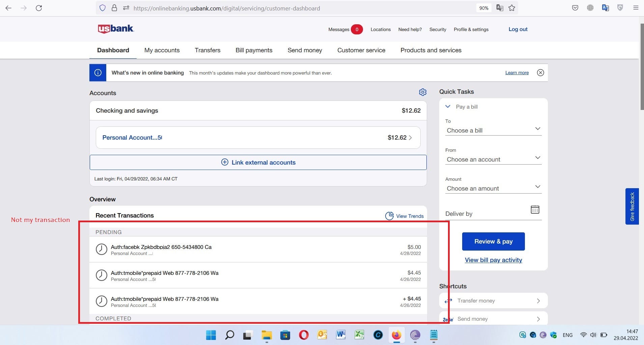Open File Explorer from the taskbar
Image resolution: width=644 pixels, height=345 pixels.
point(267,335)
